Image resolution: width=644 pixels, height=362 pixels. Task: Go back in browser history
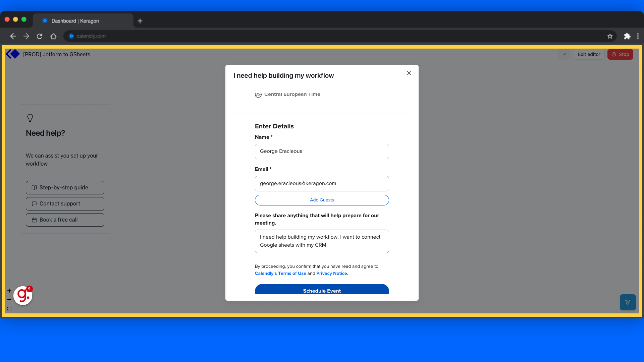tap(13, 36)
